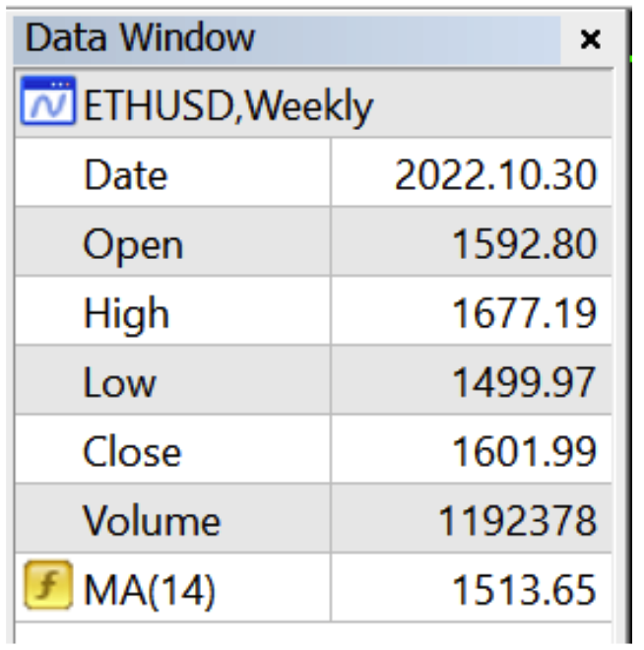Click the Volume value 1192378
644x650 pixels.
click(517, 521)
